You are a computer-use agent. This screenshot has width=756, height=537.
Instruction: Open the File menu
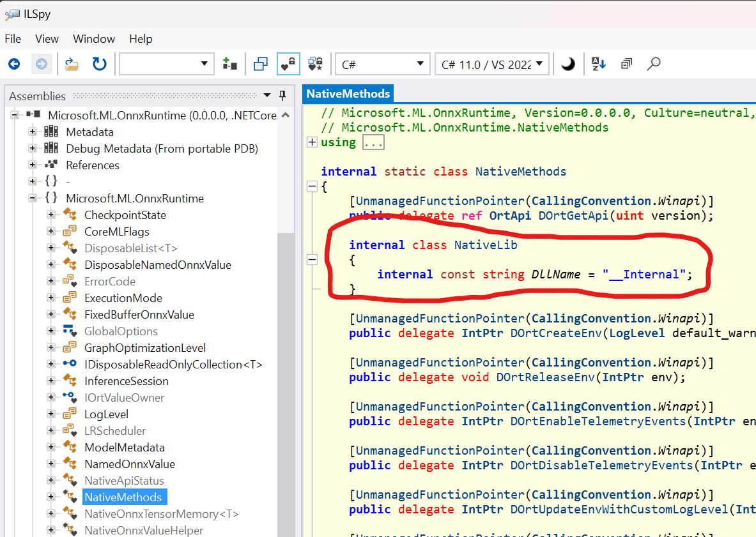coord(13,38)
